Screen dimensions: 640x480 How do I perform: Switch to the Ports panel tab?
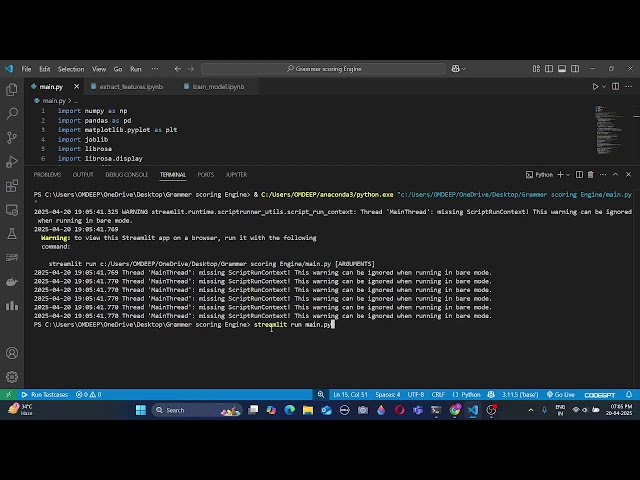[x=206, y=175]
